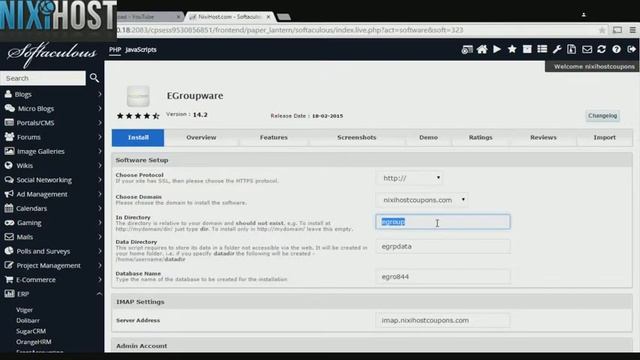Open the ratings star icon in toolbar

512,49
